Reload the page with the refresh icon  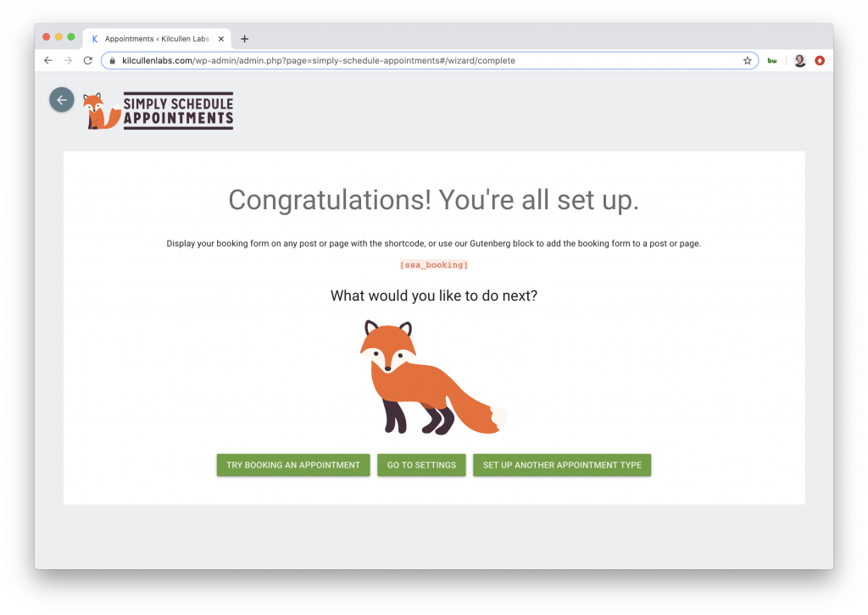(87, 60)
